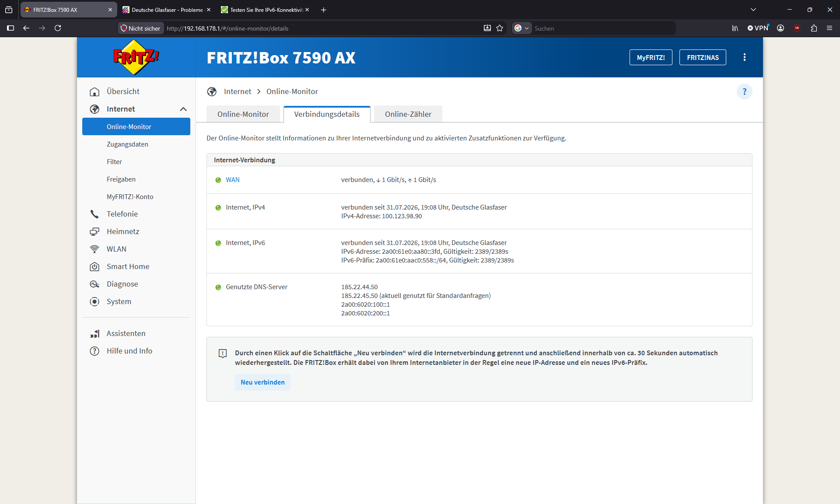
Task: Click the System icon in sidebar
Action: 94,301
